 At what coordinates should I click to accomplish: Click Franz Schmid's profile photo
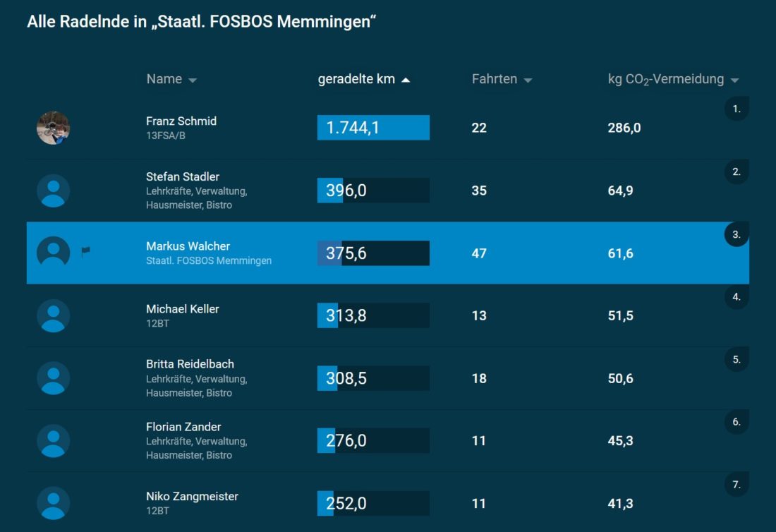tap(54, 128)
